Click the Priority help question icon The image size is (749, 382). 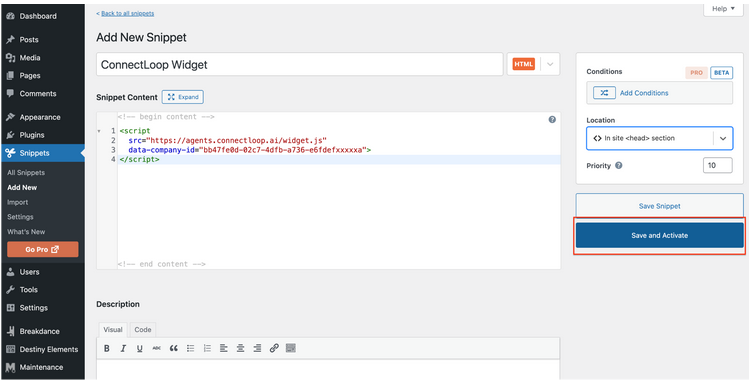click(x=619, y=166)
